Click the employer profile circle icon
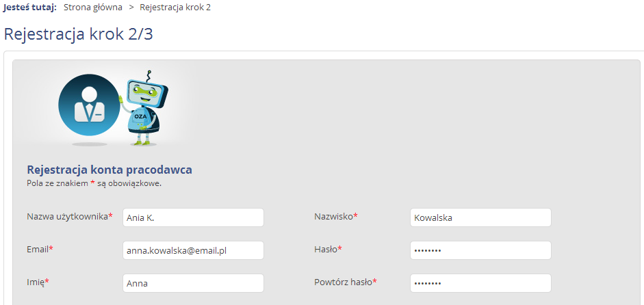 (90, 105)
